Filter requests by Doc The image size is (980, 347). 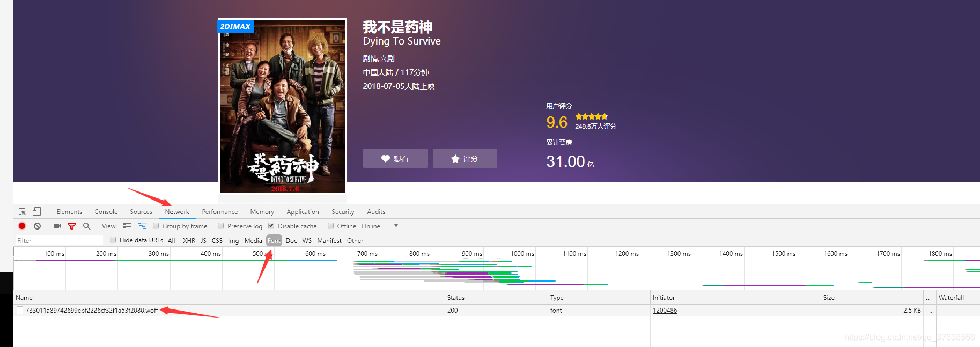pos(291,241)
